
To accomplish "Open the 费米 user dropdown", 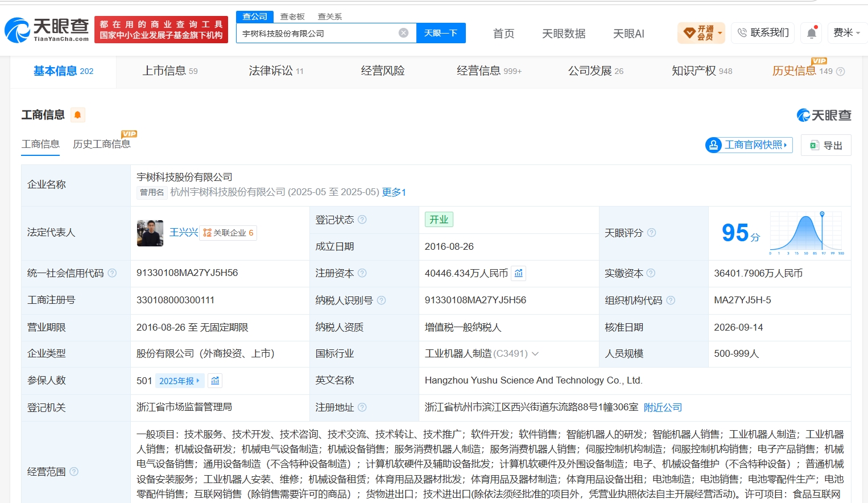I will coord(846,33).
